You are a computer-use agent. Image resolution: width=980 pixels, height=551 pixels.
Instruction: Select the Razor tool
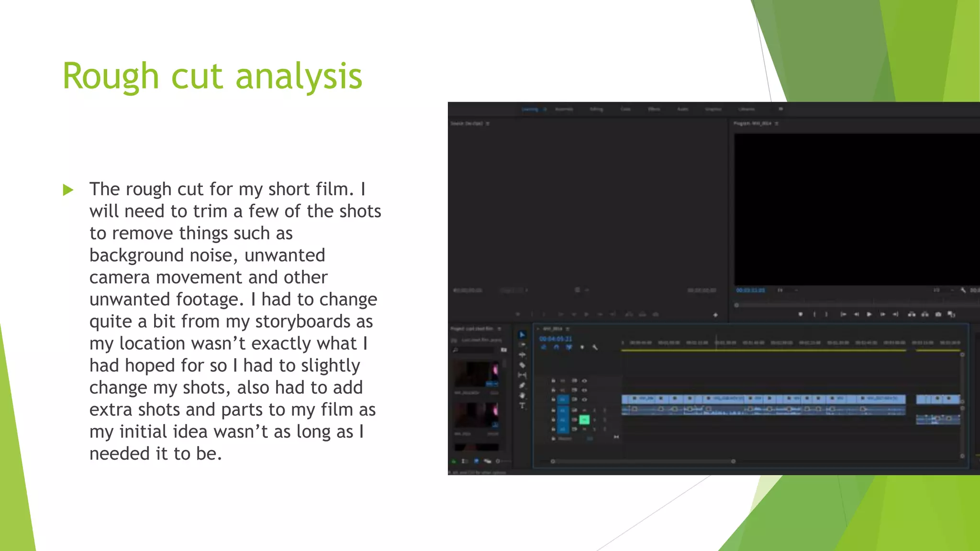pos(522,365)
